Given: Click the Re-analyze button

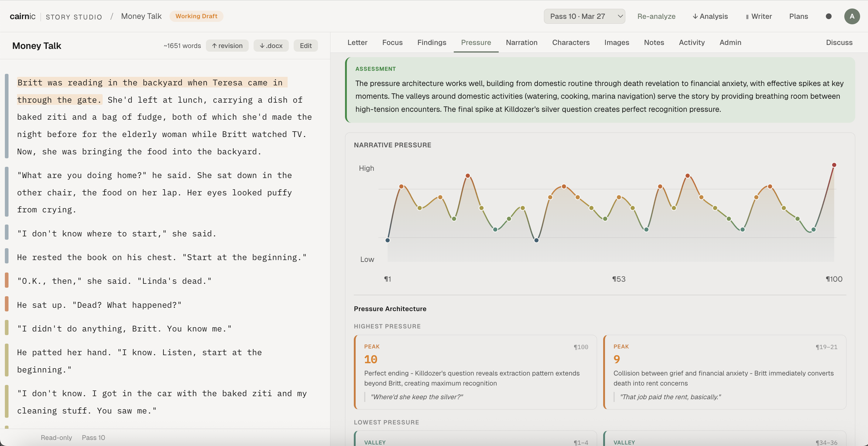Looking at the screenshot, I should click(656, 16).
